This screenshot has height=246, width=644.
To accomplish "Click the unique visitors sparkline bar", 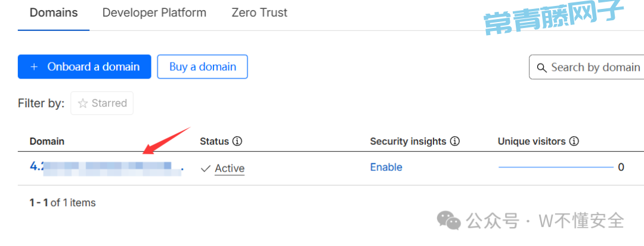I will (555, 167).
